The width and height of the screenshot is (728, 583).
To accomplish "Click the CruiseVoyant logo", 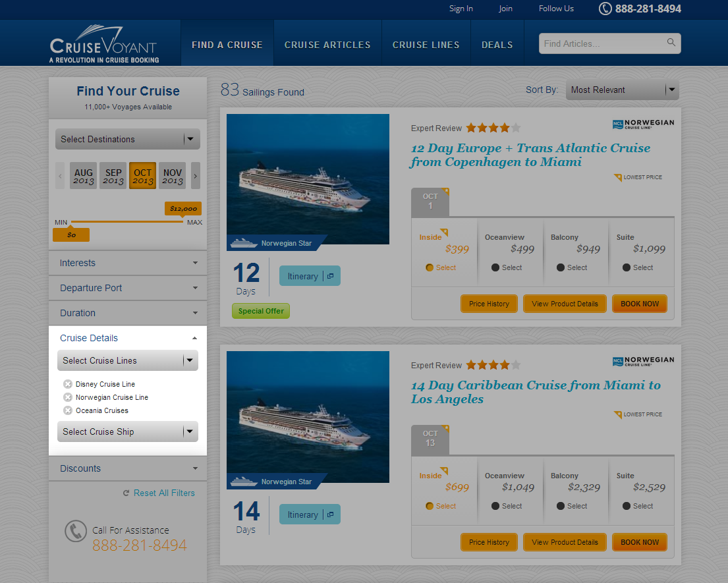I will [104, 43].
